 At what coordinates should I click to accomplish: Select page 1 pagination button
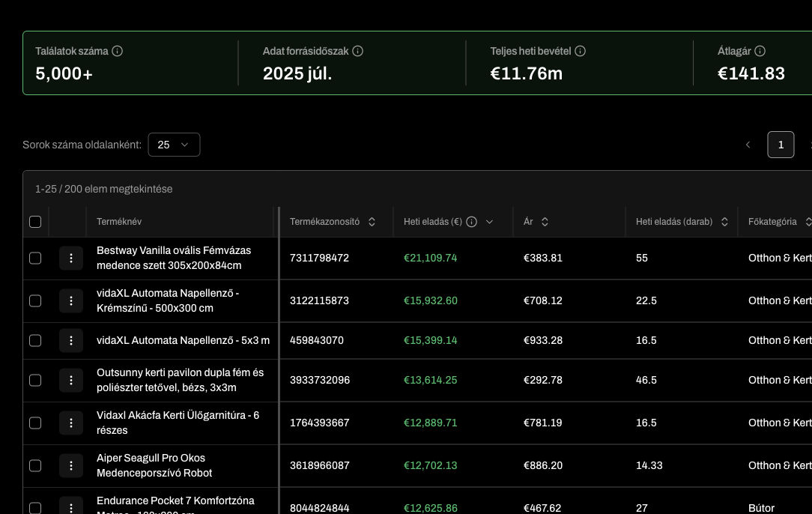781,145
